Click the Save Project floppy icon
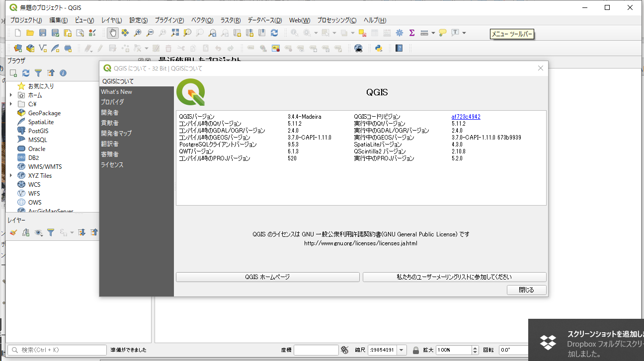This screenshot has height=361, width=644. point(43,33)
